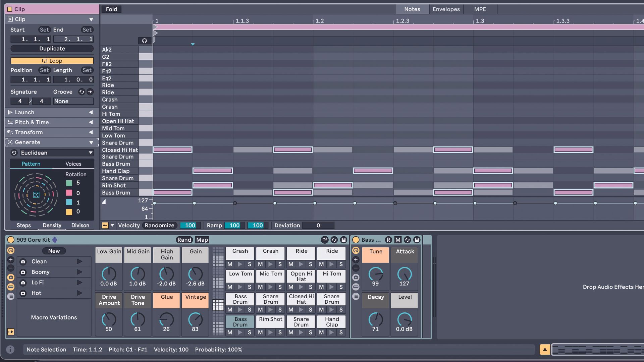Viewport: 644px width, 362px height.
Task: Click the headphone preview icon above the note rows
Action: (145, 41)
